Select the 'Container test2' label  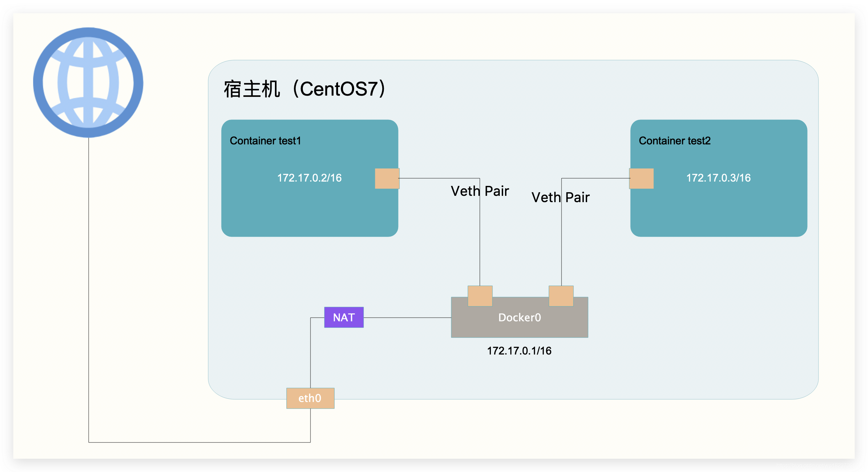tap(675, 141)
